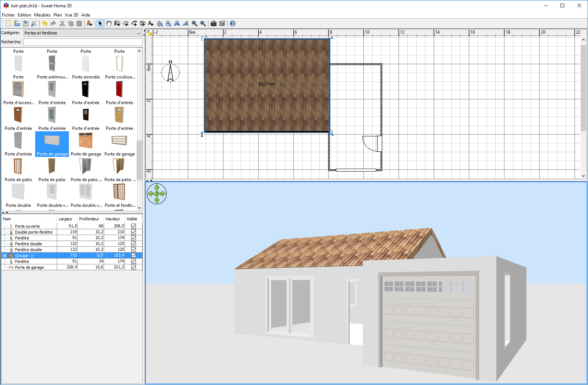Screen dimensions: 588x385
Task: Open the Aide menu
Action: click(x=86, y=15)
